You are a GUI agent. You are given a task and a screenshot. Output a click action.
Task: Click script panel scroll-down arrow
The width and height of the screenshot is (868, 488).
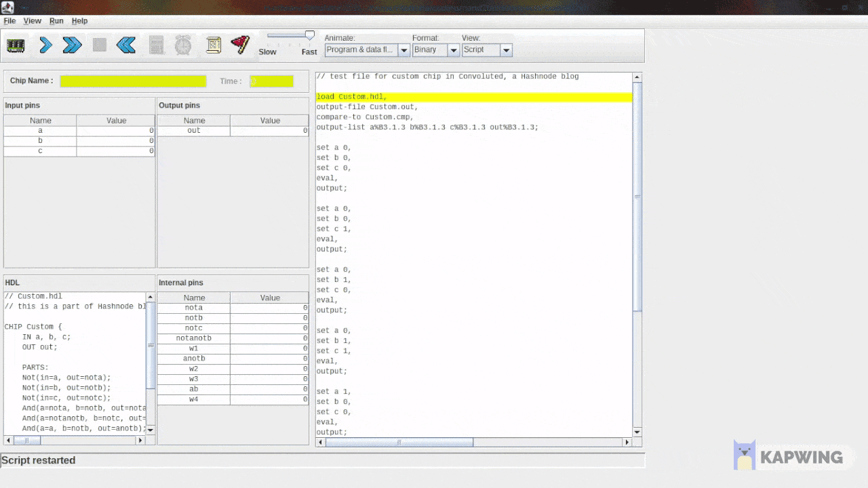pos(637,432)
